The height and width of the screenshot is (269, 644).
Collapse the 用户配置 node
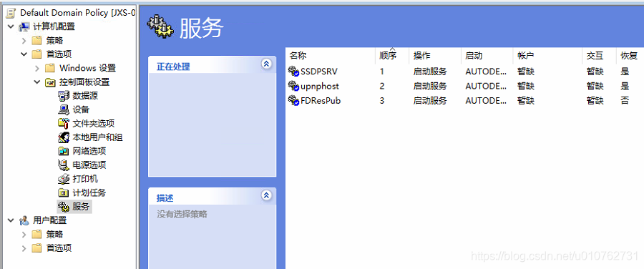coord(11,220)
